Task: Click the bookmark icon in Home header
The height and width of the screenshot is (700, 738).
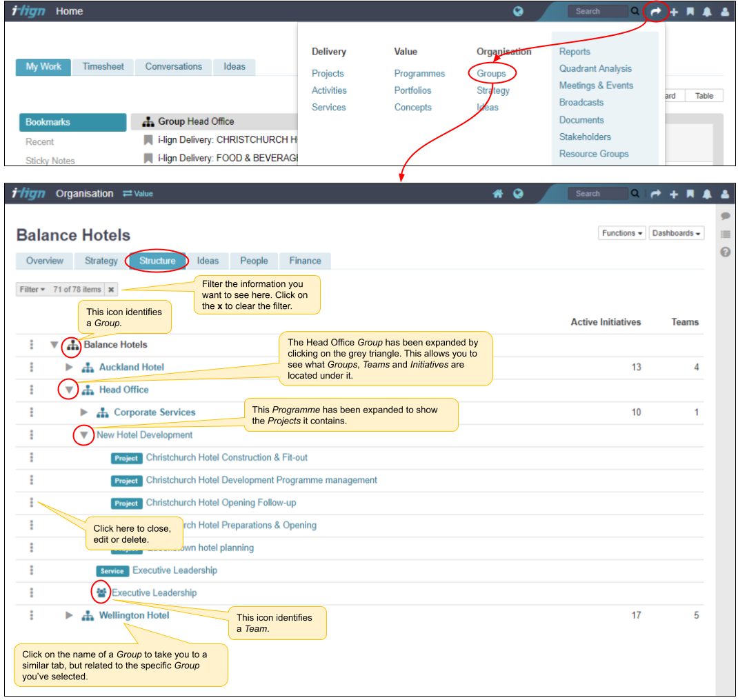Action: click(x=690, y=12)
